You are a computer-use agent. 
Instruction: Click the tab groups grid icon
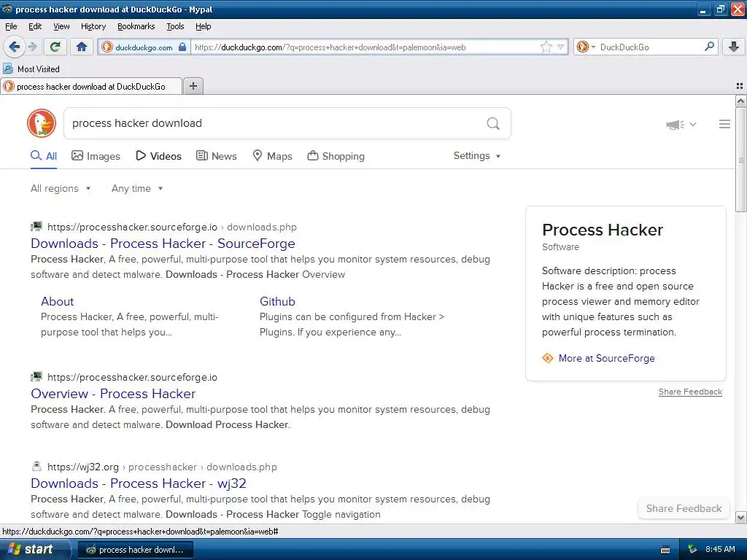740,86
